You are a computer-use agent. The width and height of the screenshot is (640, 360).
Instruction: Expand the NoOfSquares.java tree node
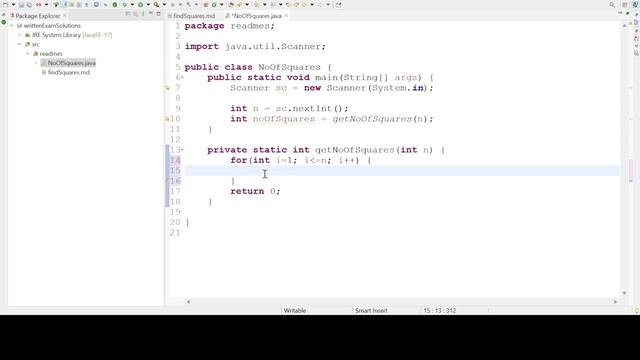pos(36,63)
